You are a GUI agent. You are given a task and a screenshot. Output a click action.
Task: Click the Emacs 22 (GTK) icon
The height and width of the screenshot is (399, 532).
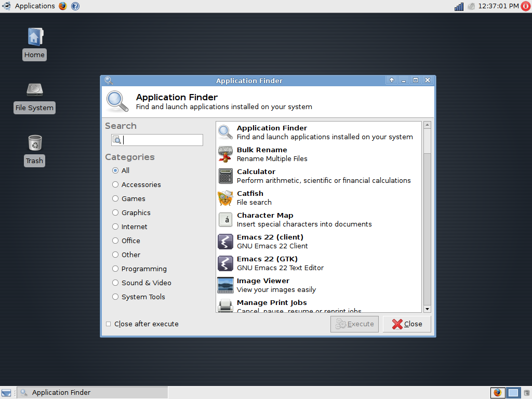point(225,263)
